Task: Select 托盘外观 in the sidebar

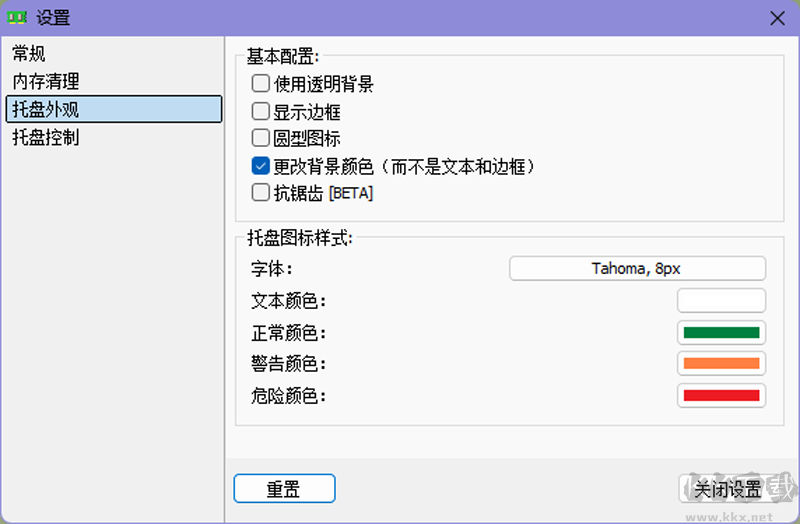Action: point(46,109)
